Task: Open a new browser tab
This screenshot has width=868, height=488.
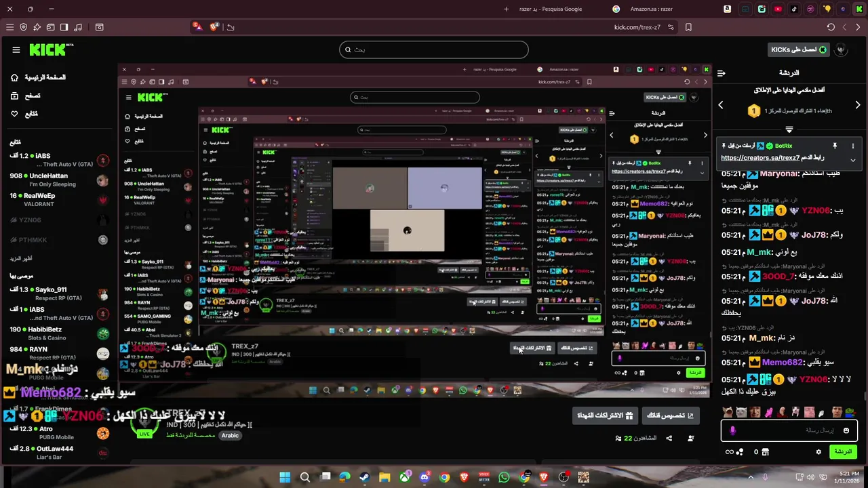Action: (506, 9)
